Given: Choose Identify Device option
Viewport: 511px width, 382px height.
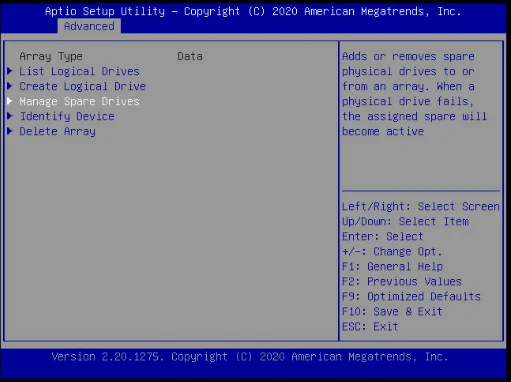Looking at the screenshot, I should 67,116.
